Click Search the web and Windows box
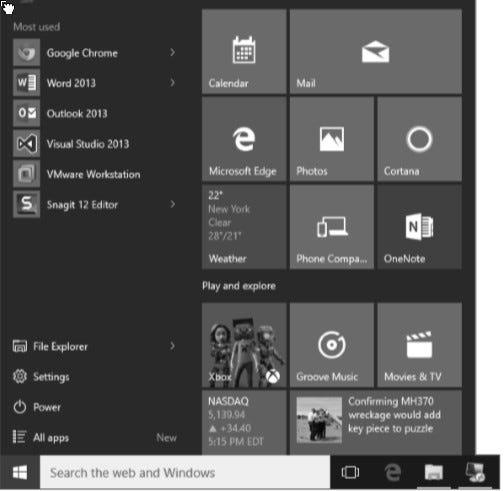This screenshot has width=504, height=491. [x=185, y=472]
